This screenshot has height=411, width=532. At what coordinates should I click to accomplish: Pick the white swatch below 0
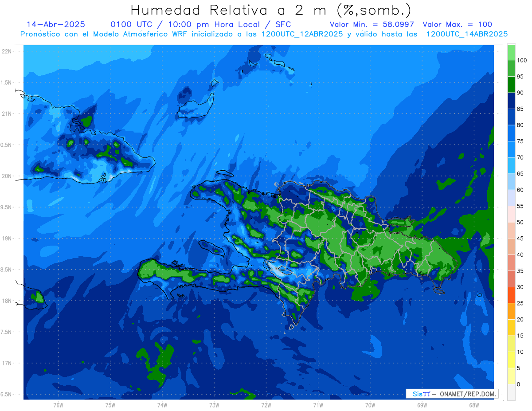pyautogui.click(x=511, y=392)
